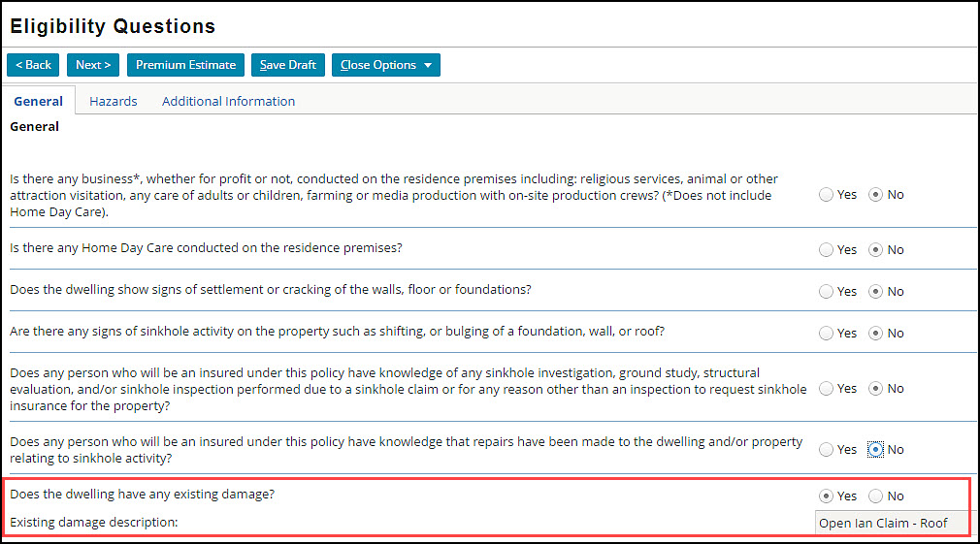Open the Premium Estimate

tap(185, 65)
